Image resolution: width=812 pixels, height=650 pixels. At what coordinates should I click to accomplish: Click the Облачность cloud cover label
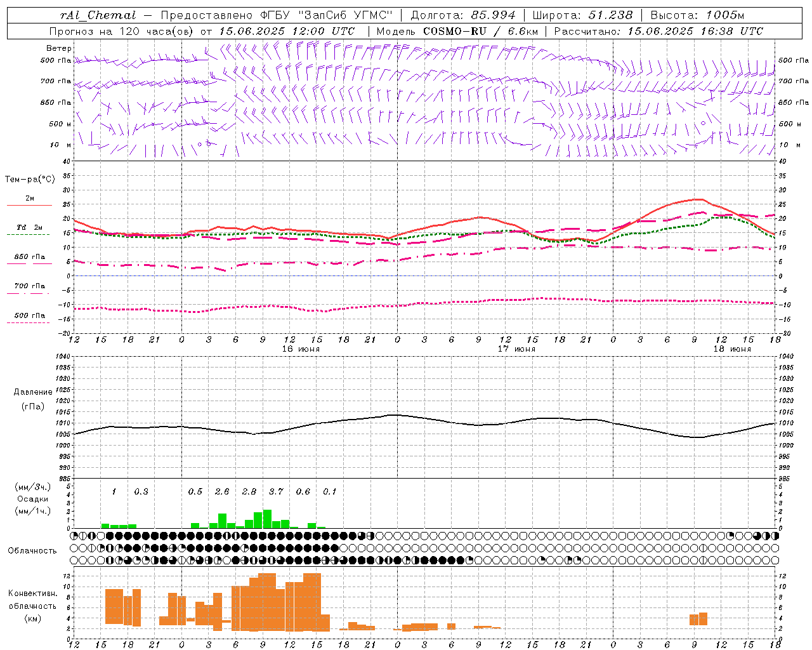point(32,551)
